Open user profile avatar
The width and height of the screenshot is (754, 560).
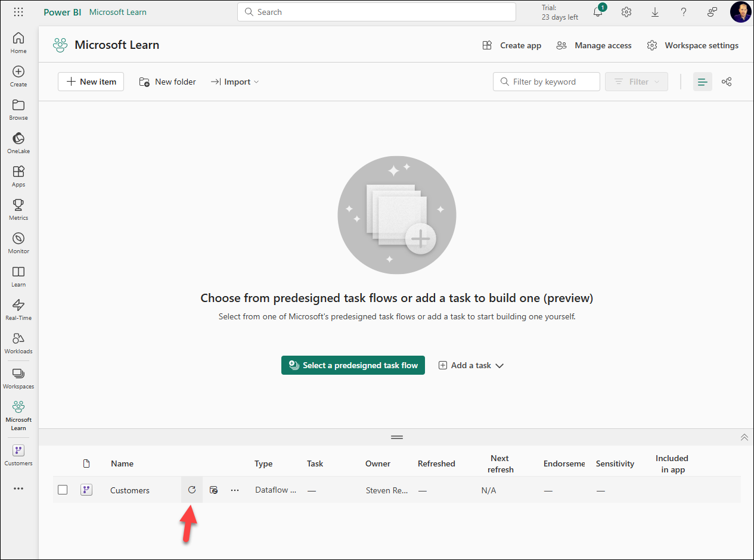click(x=740, y=12)
